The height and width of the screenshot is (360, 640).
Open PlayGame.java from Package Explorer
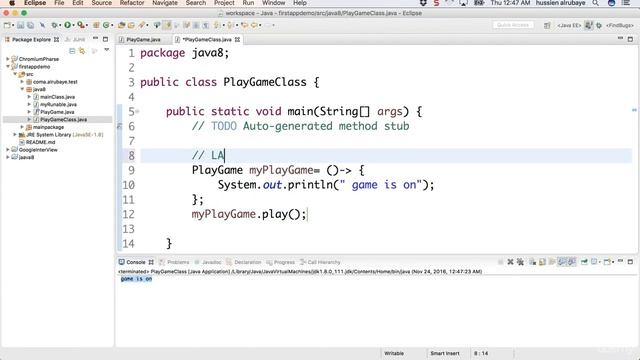tap(57, 112)
